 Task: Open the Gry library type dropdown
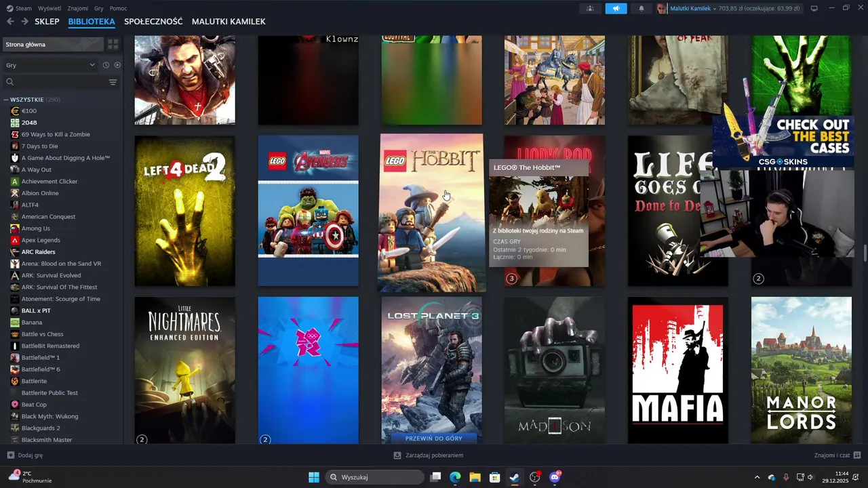coord(50,65)
